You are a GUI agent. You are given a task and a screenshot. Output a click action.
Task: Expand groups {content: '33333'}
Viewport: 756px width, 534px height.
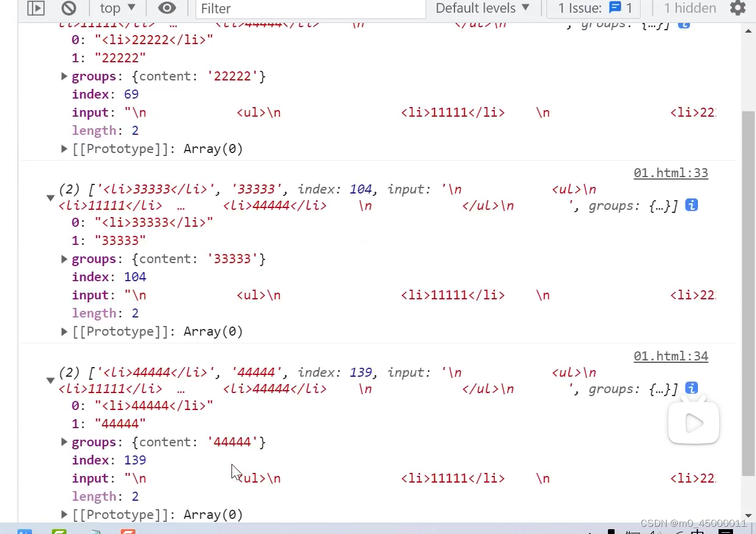64,259
